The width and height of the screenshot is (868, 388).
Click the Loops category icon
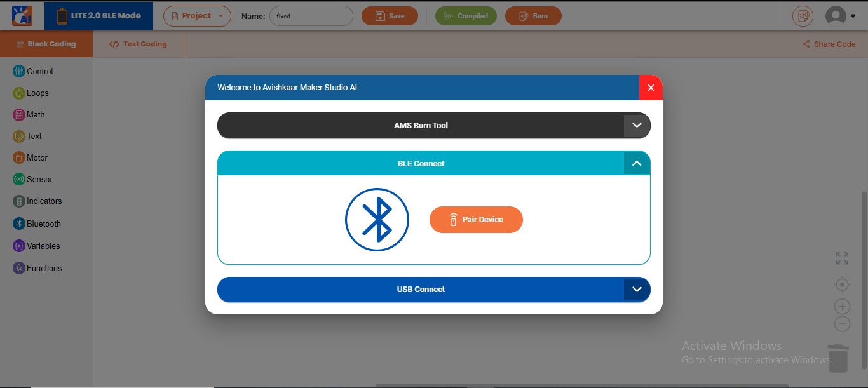click(19, 93)
